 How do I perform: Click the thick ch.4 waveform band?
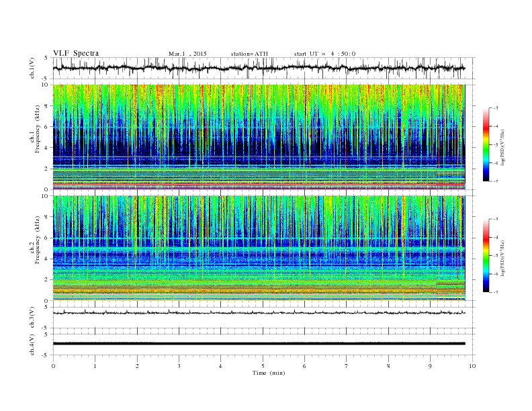click(259, 344)
